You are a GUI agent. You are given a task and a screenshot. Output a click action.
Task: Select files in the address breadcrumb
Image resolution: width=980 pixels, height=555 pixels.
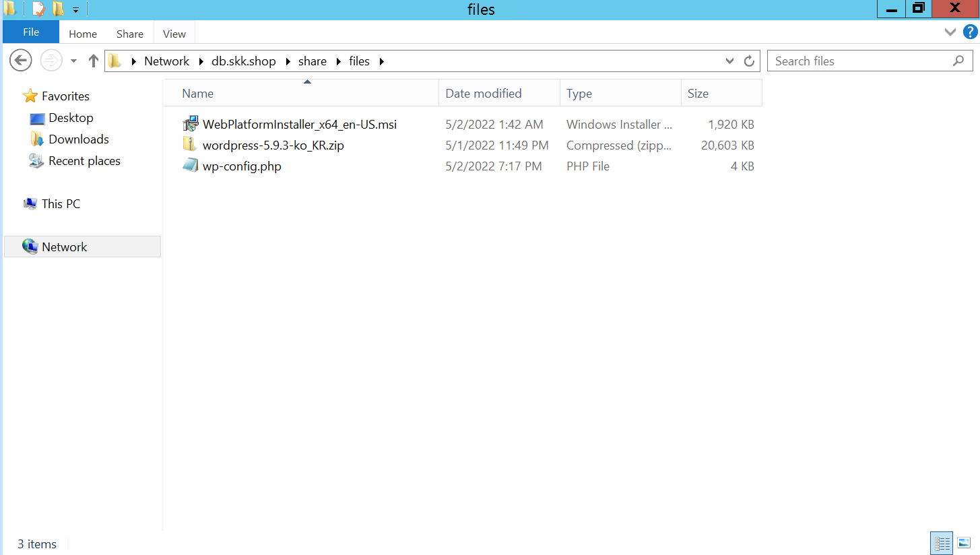pyautogui.click(x=359, y=61)
